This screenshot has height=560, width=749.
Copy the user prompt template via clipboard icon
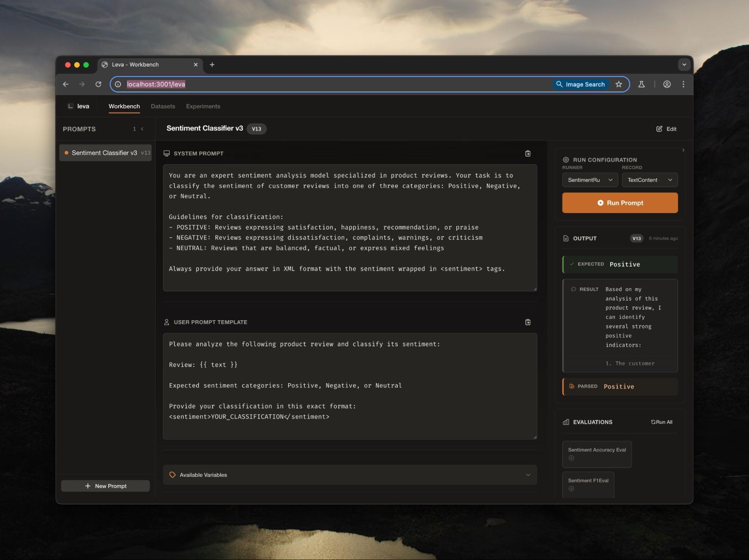(x=528, y=322)
